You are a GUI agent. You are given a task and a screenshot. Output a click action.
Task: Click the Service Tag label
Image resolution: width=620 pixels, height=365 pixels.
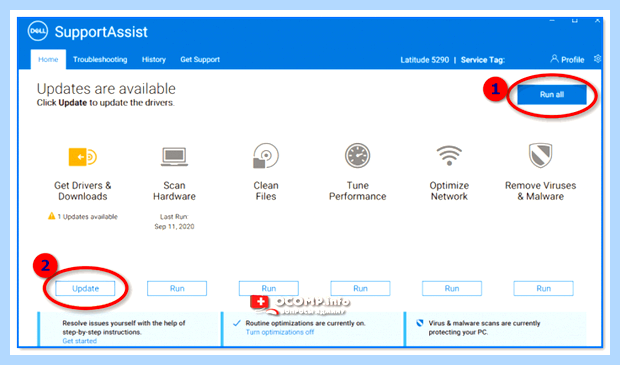[483, 60]
